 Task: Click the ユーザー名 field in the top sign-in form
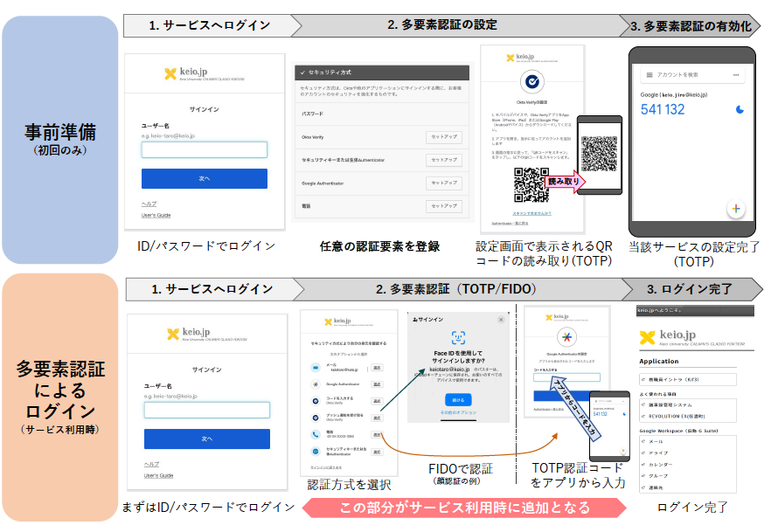pyautogui.click(x=205, y=149)
